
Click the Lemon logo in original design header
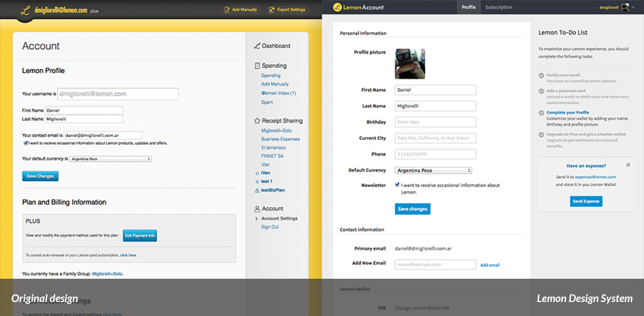[x=27, y=11]
